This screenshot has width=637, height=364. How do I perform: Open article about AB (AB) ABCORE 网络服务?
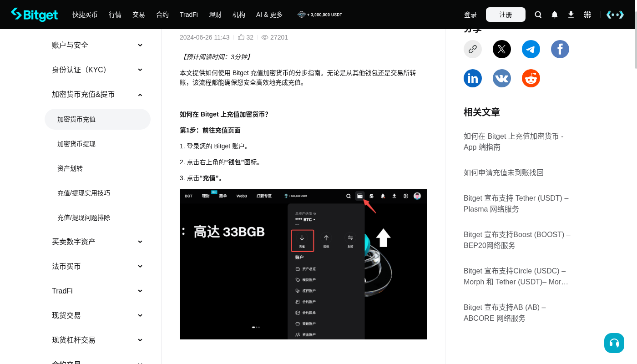coord(505,313)
